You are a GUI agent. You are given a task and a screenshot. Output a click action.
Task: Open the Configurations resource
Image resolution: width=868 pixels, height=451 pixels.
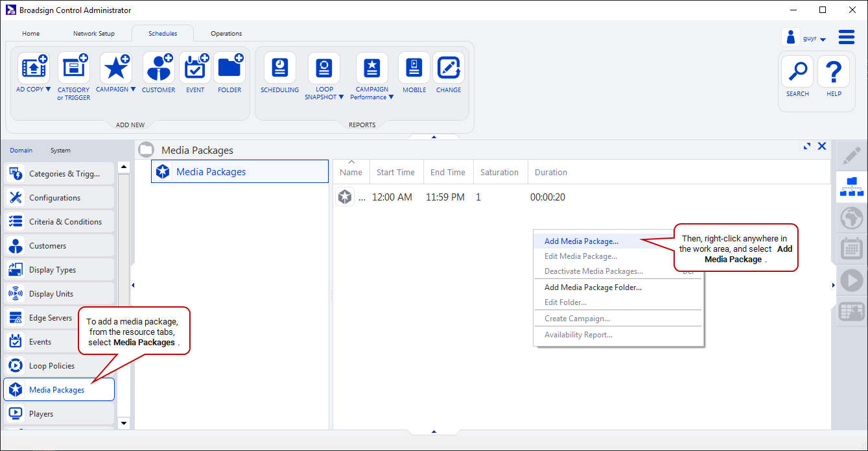(x=59, y=198)
